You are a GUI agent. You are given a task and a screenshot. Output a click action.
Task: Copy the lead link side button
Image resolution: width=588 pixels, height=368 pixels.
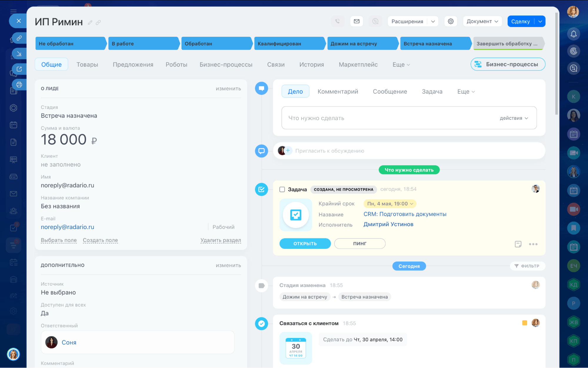tap(19, 38)
